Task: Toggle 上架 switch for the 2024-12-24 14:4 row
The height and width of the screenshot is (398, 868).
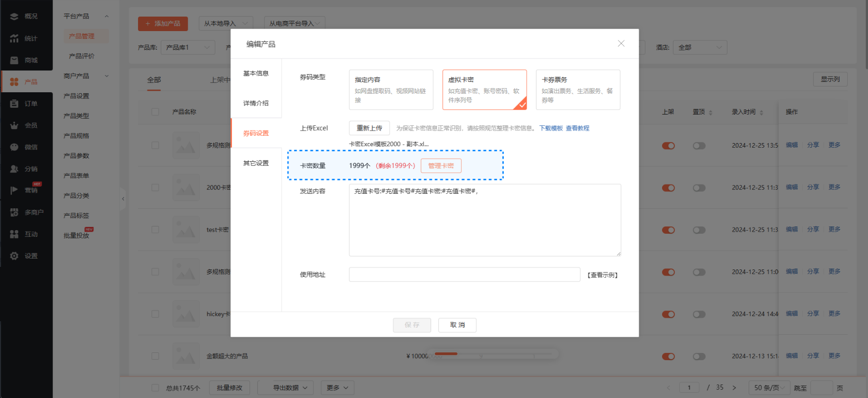Action: tap(668, 314)
